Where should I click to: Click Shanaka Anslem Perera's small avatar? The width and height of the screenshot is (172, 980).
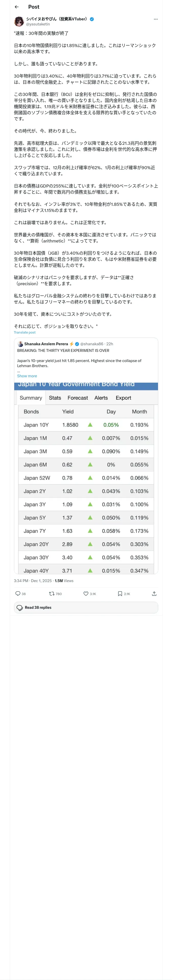21,344
